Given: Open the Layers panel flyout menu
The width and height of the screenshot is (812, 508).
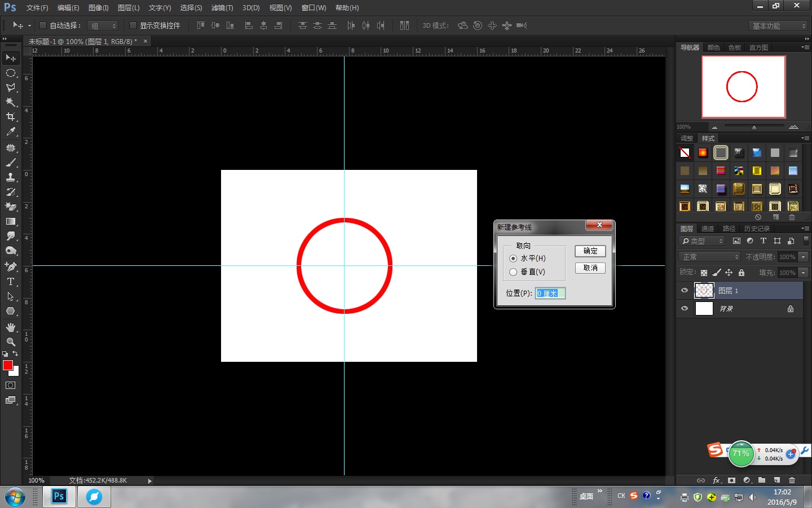Looking at the screenshot, I should pyautogui.click(x=805, y=229).
